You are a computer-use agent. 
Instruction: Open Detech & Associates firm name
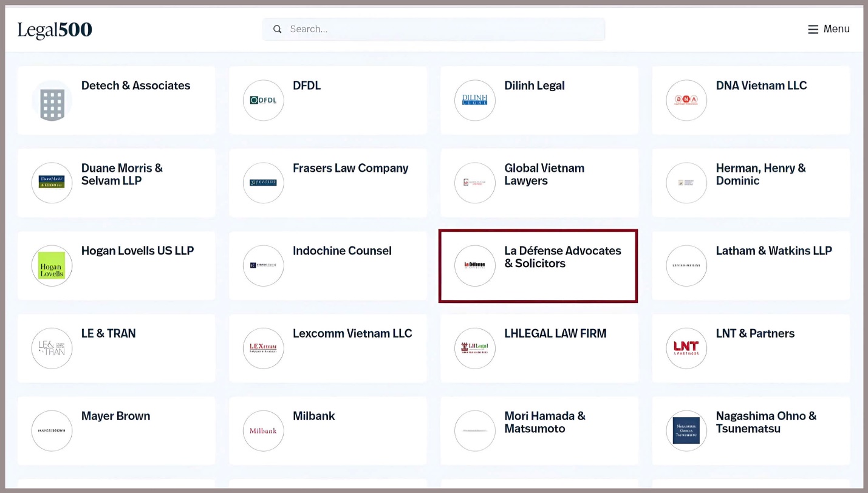click(135, 86)
